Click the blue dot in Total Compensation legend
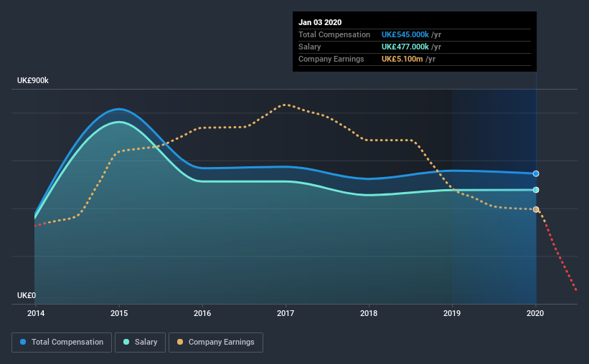This screenshot has width=589, height=364. (x=23, y=342)
